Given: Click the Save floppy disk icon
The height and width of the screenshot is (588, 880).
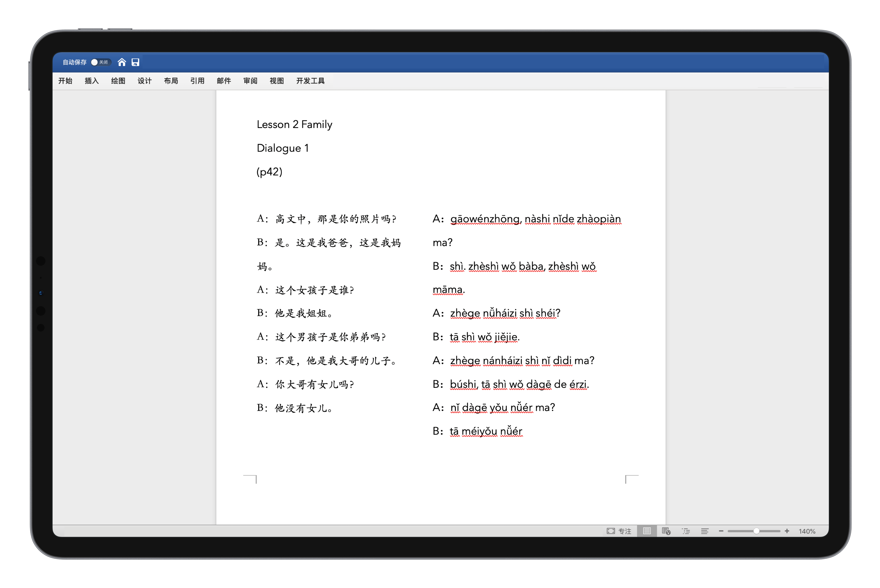Looking at the screenshot, I should coord(135,62).
